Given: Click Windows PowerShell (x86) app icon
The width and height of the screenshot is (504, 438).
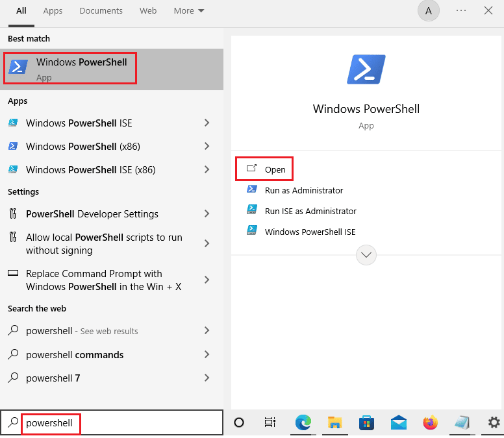Looking at the screenshot, I should (x=13, y=147).
